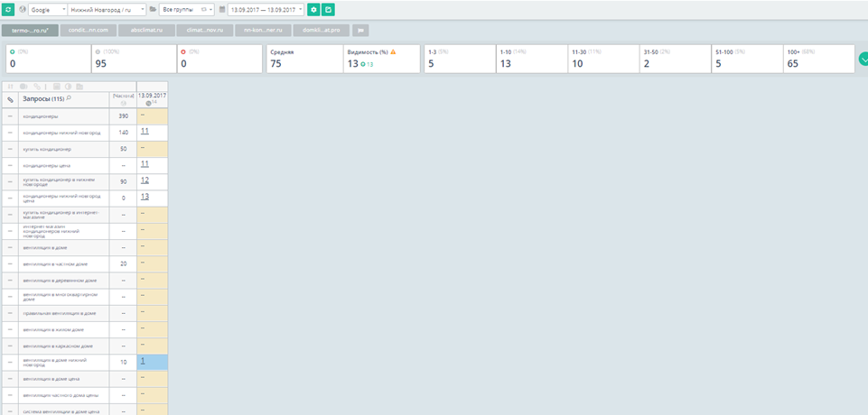Image resolution: width=868 pixels, height=415 pixels.
Task: Switch to the termo-...ro.ru tab
Action: tap(30, 31)
